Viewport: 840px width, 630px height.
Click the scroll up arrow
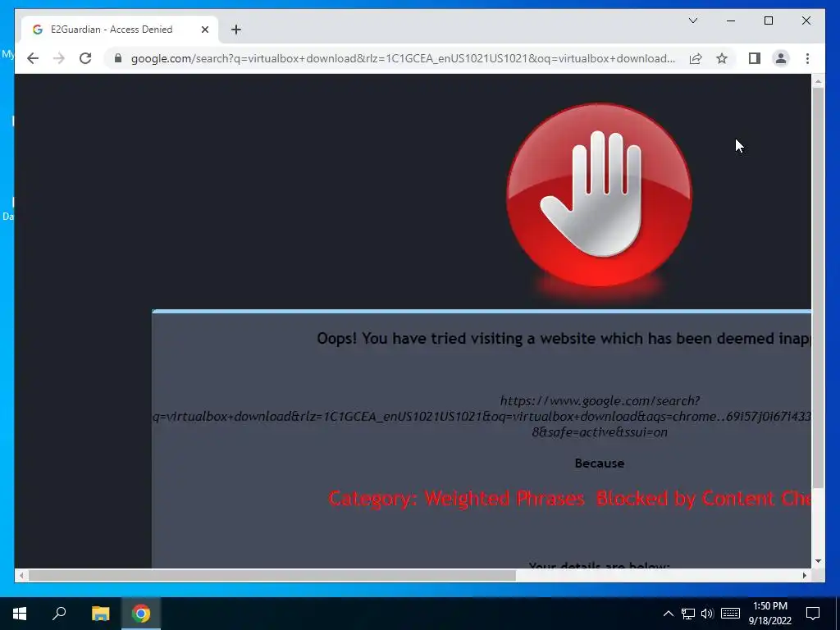pyautogui.click(x=818, y=81)
